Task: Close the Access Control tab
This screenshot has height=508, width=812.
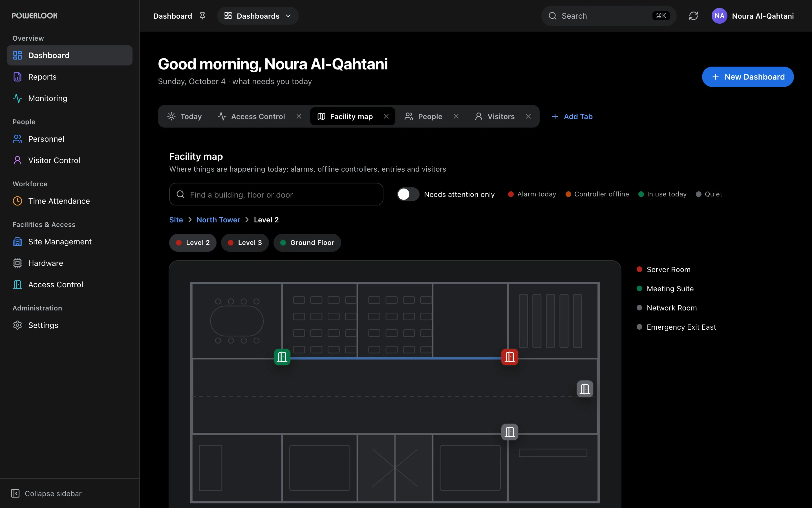Action: coord(299,116)
